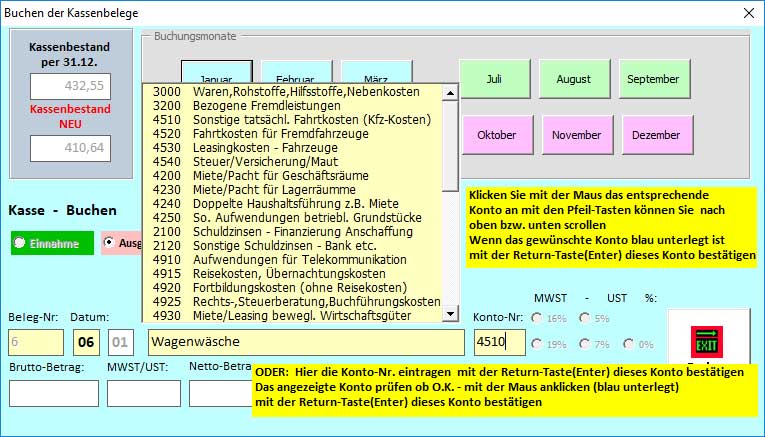Click the Beleg-Nr field showing 6
Screen dimensions: 765x437
(x=36, y=342)
